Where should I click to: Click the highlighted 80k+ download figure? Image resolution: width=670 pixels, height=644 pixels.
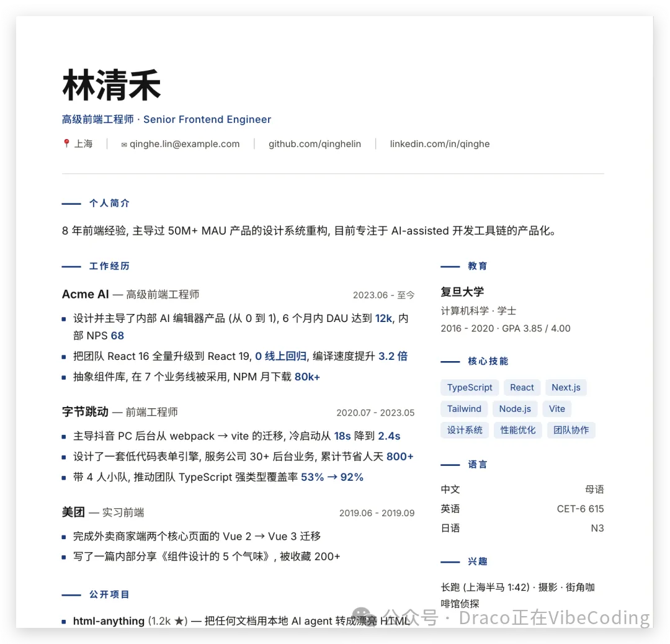pyautogui.click(x=307, y=377)
